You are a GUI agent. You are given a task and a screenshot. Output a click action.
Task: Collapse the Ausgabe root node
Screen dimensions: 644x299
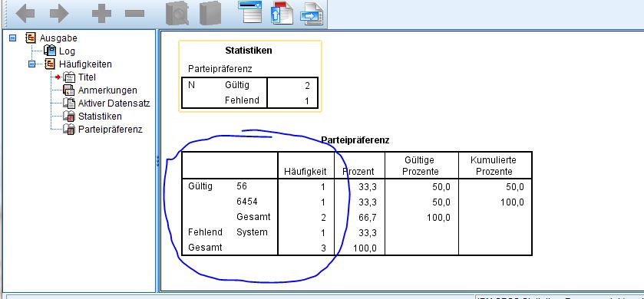click(x=13, y=38)
